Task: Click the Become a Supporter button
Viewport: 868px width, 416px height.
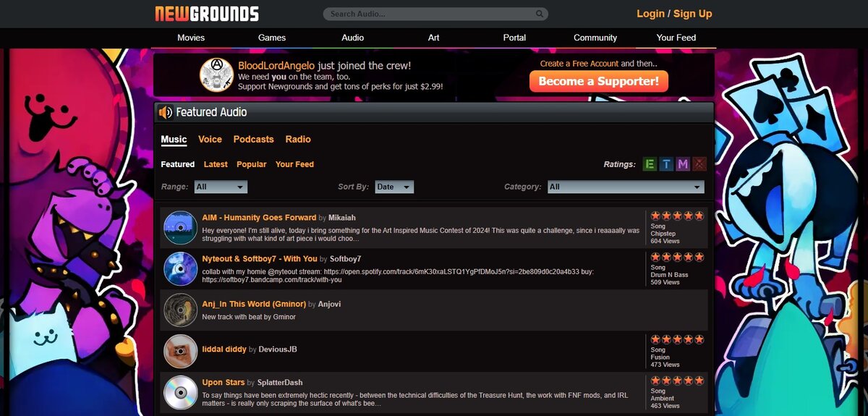Action: tap(599, 81)
